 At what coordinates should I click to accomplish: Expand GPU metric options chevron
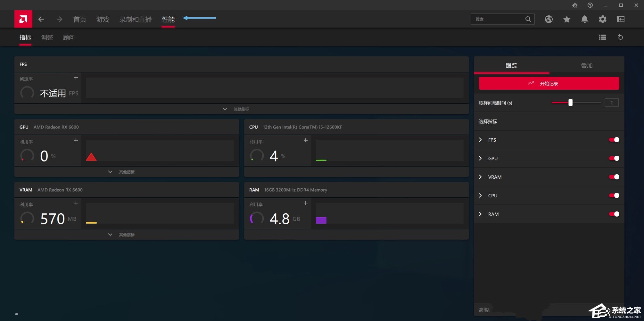[480, 158]
